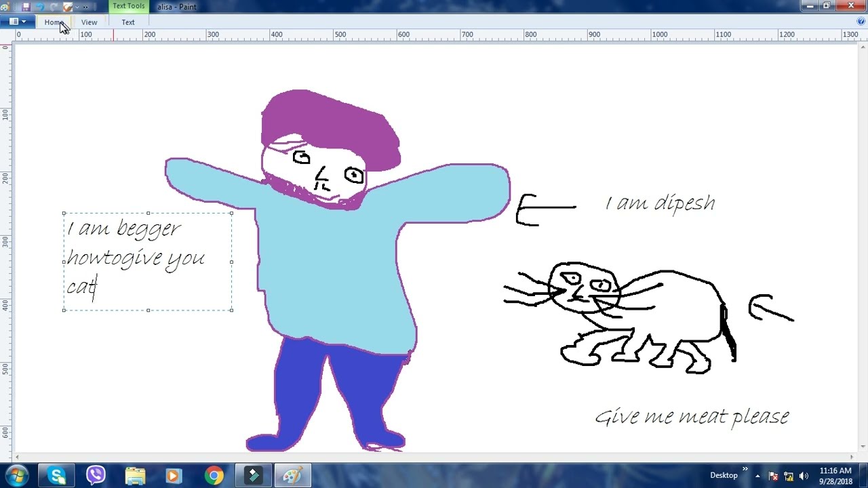The height and width of the screenshot is (488, 868).
Task: Open the Paint file menu button
Action: pyautogui.click(x=17, y=22)
